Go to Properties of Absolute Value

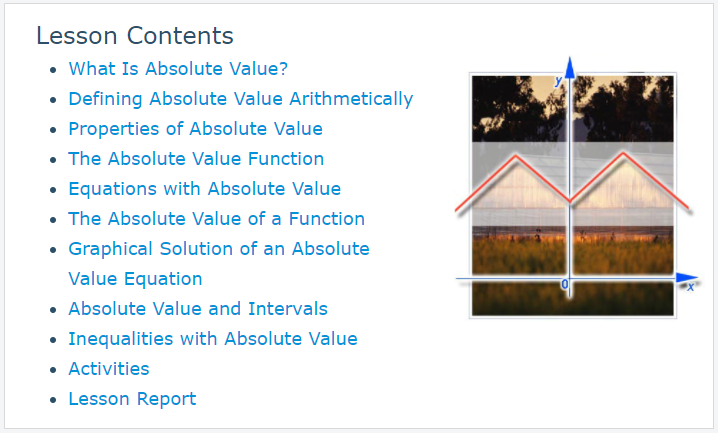(196, 129)
